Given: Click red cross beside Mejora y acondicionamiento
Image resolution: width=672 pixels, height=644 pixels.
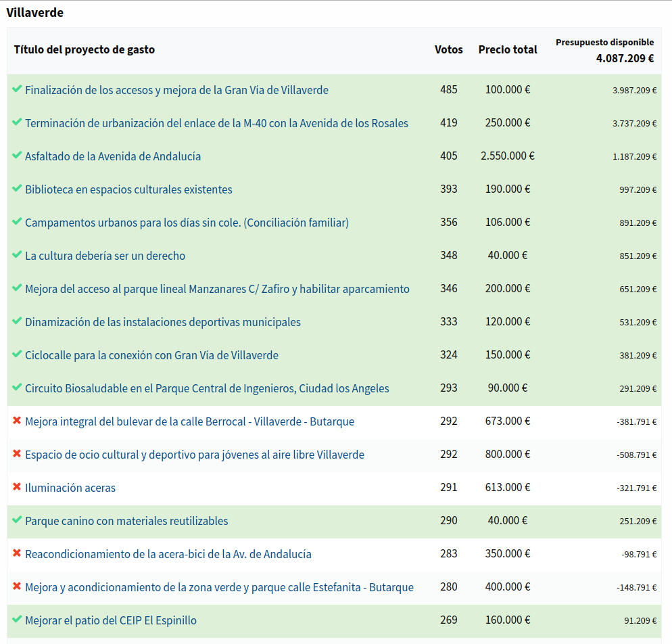Looking at the screenshot, I should point(17,586).
